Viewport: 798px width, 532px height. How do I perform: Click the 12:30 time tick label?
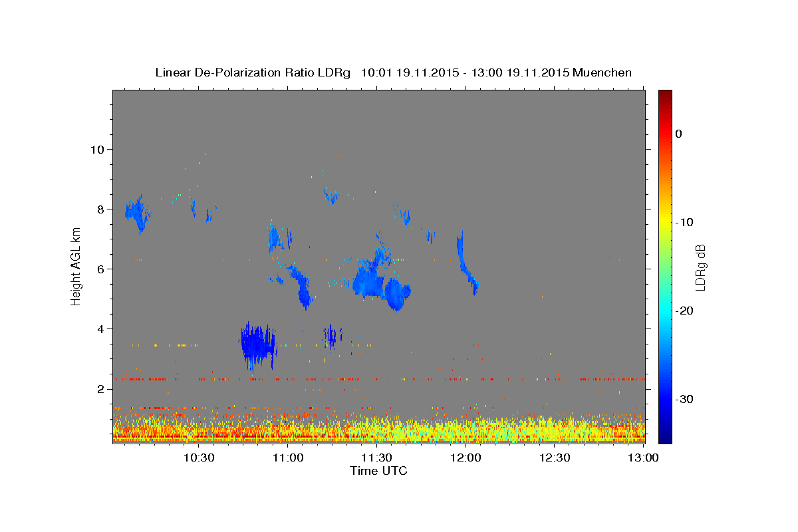[554, 458]
